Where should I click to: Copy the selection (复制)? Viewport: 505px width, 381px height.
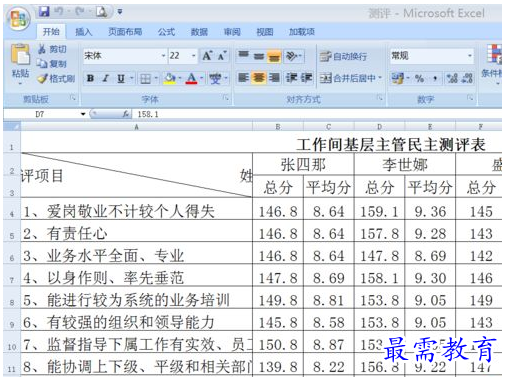[52, 63]
